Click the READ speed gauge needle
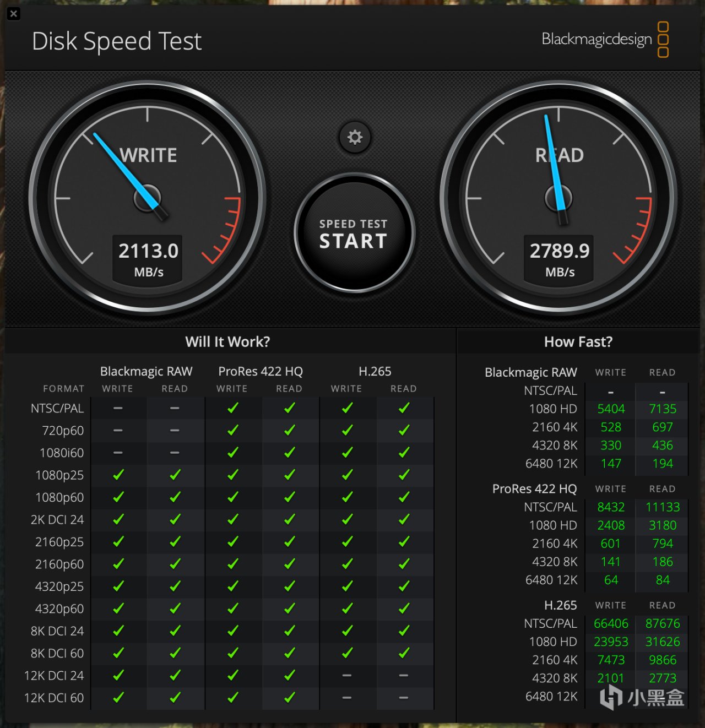Viewport: 705px width, 728px height. (555, 169)
